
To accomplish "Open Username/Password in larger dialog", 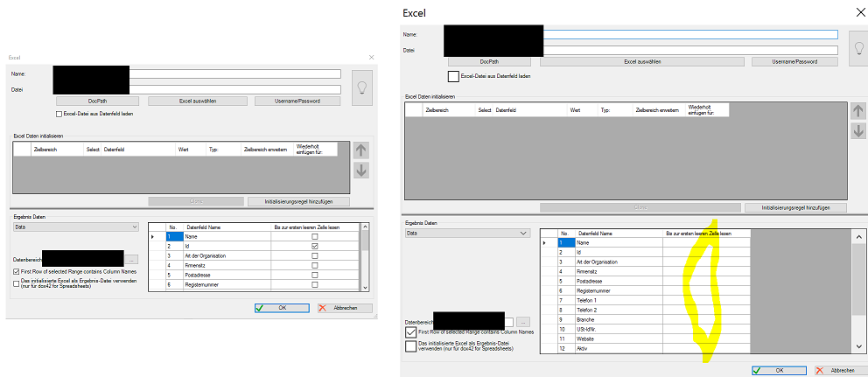I will point(794,62).
